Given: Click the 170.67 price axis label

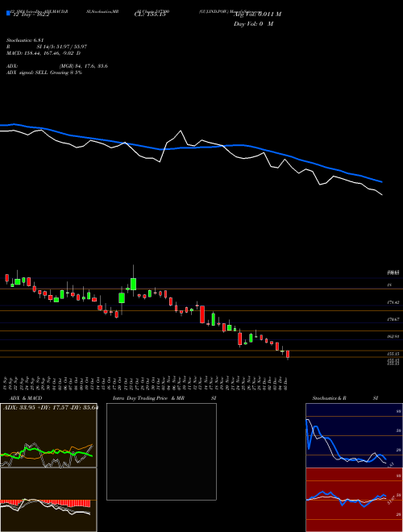Looking at the screenshot, I should click(x=393, y=319).
